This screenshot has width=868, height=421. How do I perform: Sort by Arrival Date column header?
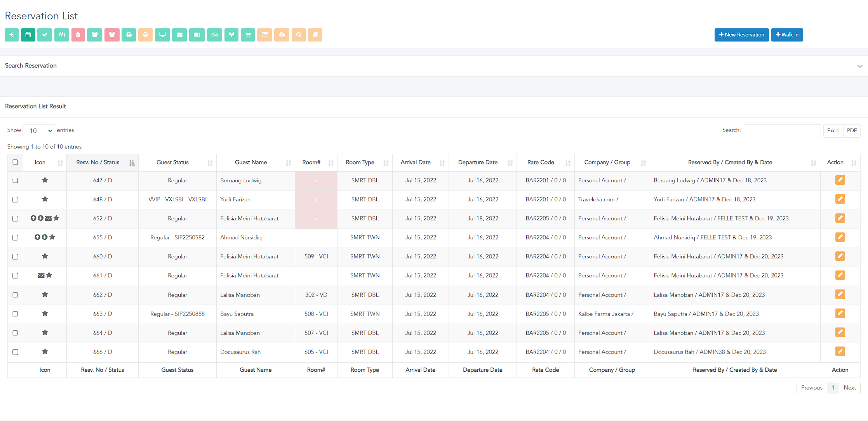421,163
